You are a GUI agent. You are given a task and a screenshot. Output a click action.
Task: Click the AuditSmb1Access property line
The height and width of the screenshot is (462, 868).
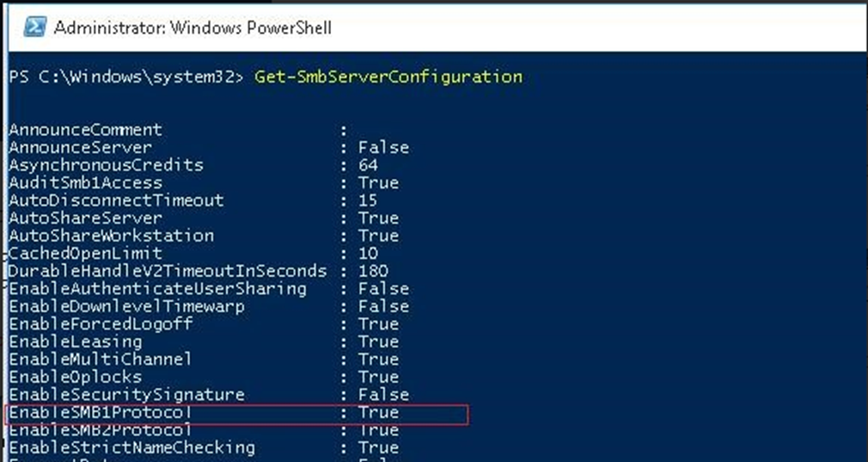pos(204,182)
